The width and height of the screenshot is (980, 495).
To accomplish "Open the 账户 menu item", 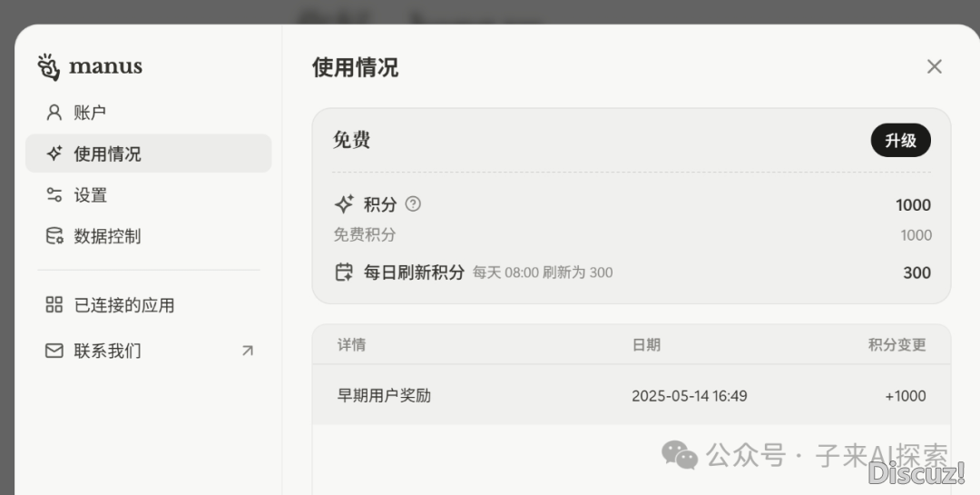I will pos(90,113).
